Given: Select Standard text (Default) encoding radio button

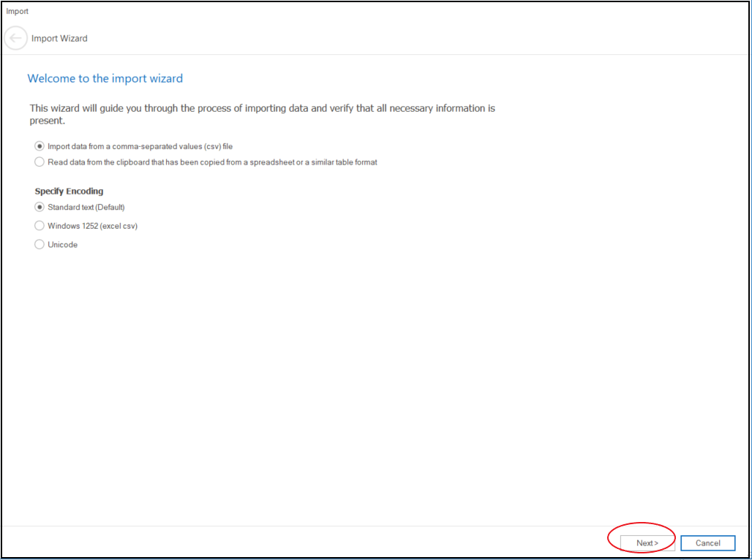Looking at the screenshot, I should [x=40, y=207].
